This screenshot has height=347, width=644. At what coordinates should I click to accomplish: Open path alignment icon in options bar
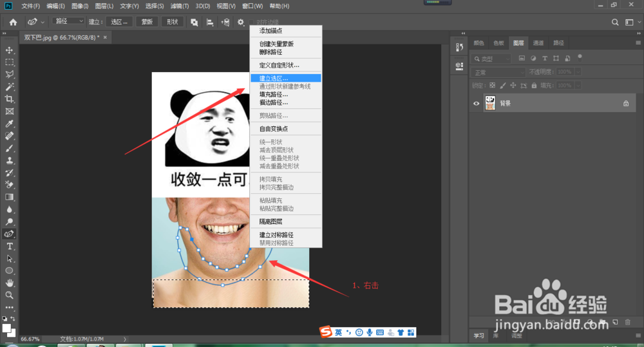pos(210,22)
